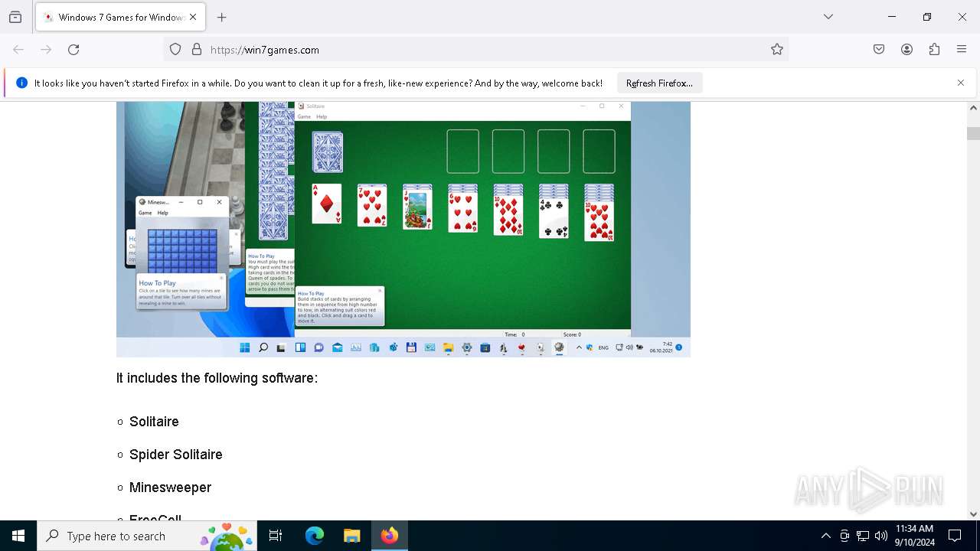Screen dimensions: 980x551
Task: Click the Minesweeper list item text
Action: tap(170, 487)
